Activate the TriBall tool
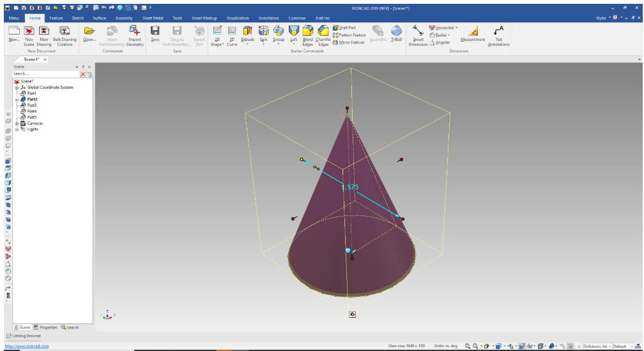Viewport: 644px width, 351px height. (396, 32)
